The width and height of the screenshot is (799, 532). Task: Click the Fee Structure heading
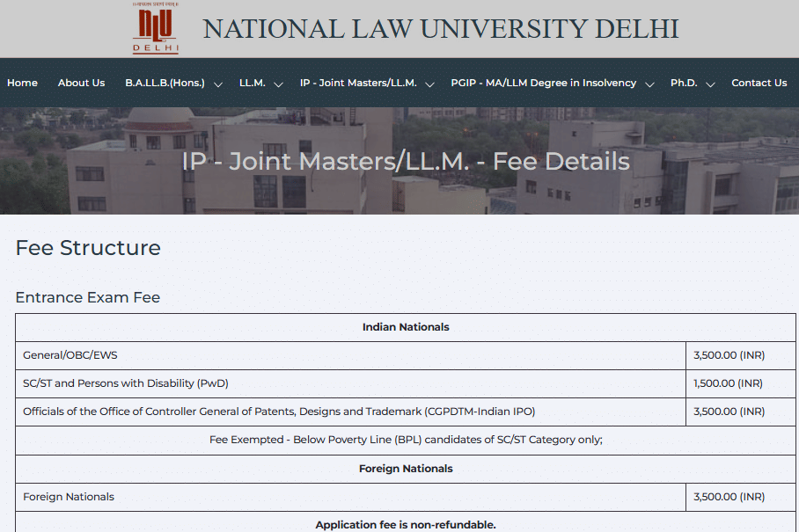click(88, 248)
